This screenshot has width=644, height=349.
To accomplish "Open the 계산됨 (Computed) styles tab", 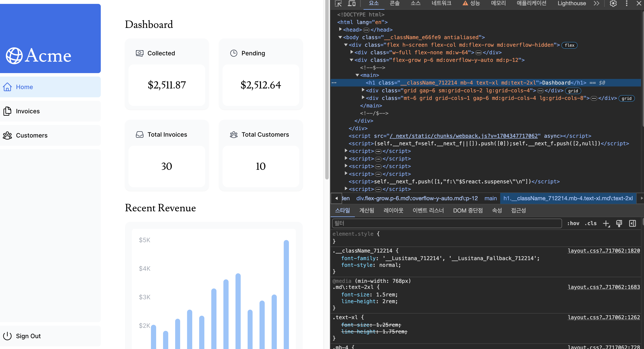I will click(x=367, y=210).
